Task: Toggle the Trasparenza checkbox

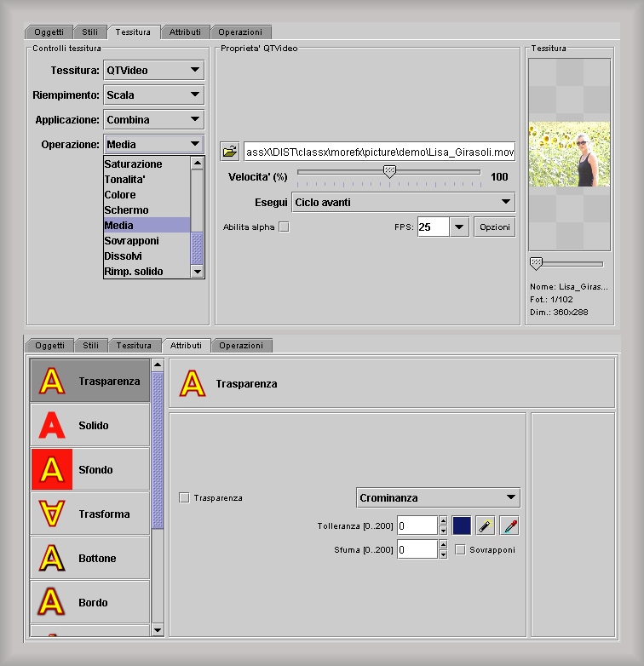Action: point(185,498)
